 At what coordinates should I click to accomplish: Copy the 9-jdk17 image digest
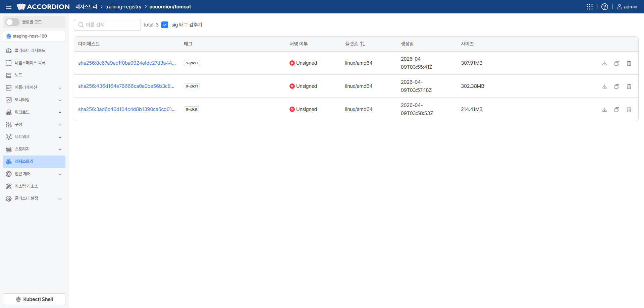click(617, 63)
